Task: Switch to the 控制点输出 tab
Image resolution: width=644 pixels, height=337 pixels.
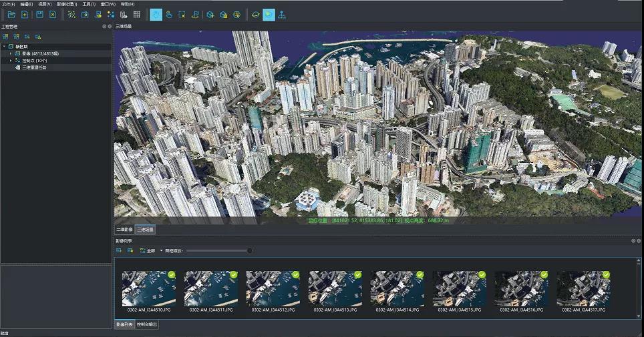Action: (147, 324)
